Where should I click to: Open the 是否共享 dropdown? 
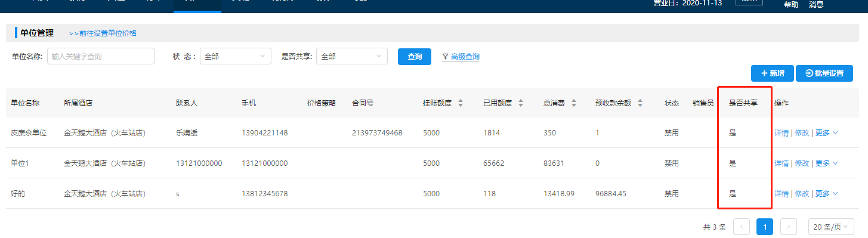pyautogui.click(x=352, y=56)
